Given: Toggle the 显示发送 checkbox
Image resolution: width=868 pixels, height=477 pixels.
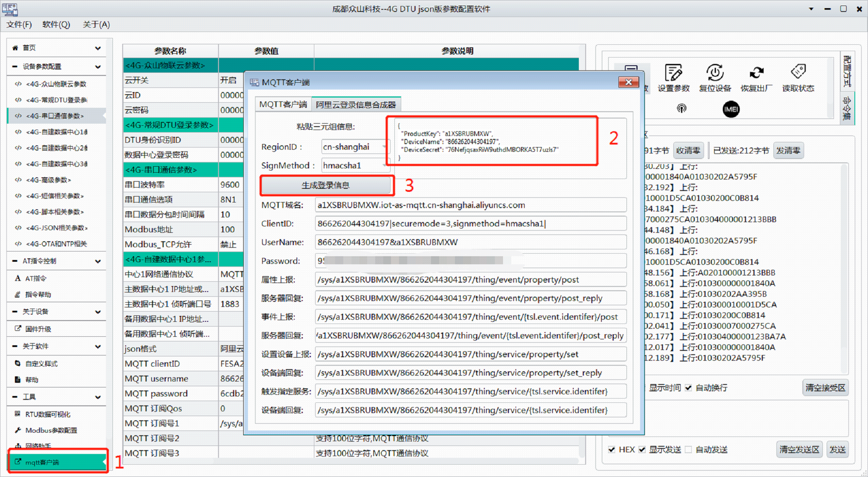Looking at the screenshot, I should pyautogui.click(x=642, y=449).
